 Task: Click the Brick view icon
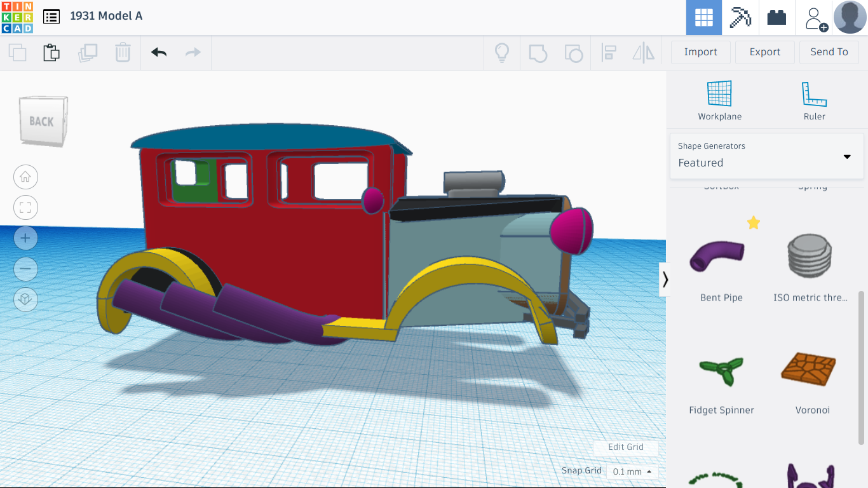coord(776,17)
